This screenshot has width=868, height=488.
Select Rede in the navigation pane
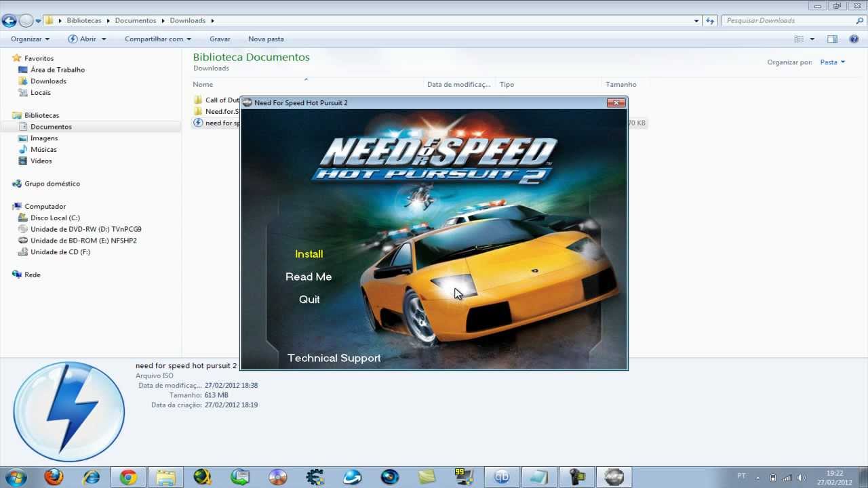pos(33,274)
